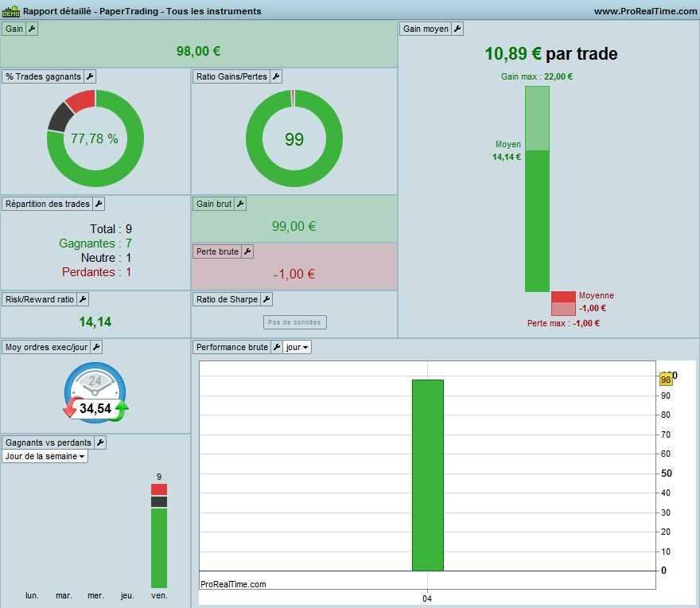
Task: Open Répartition des trades wrench settings
Action: [x=99, y=205]
